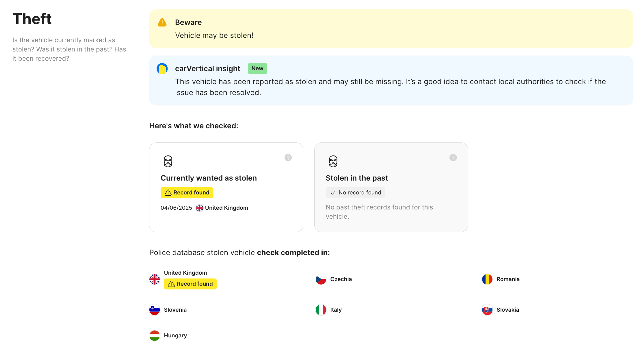Click the Theft section heading

(32, 19)
